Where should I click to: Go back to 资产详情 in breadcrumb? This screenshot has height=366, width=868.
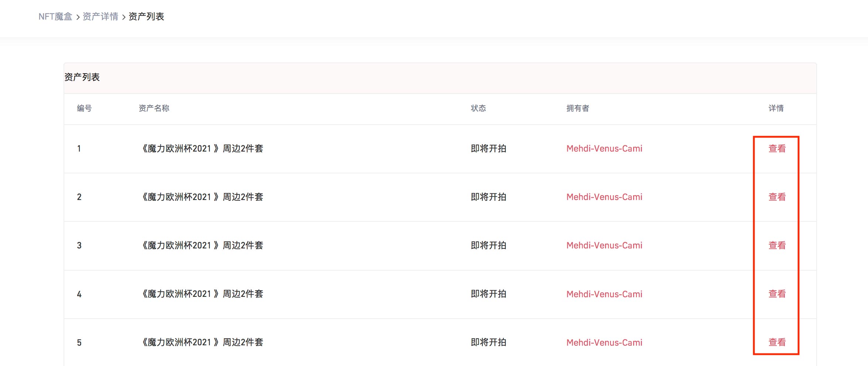(100, 17)
